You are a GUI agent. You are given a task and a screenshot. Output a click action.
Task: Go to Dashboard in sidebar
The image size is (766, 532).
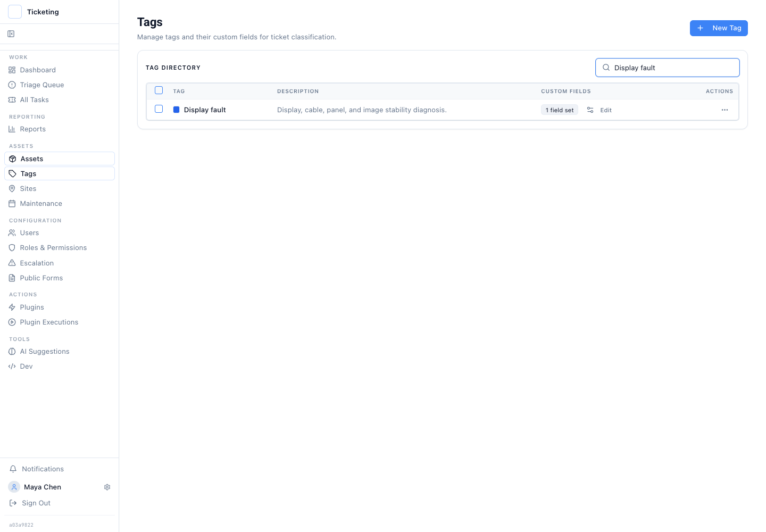tap(60, 70)
